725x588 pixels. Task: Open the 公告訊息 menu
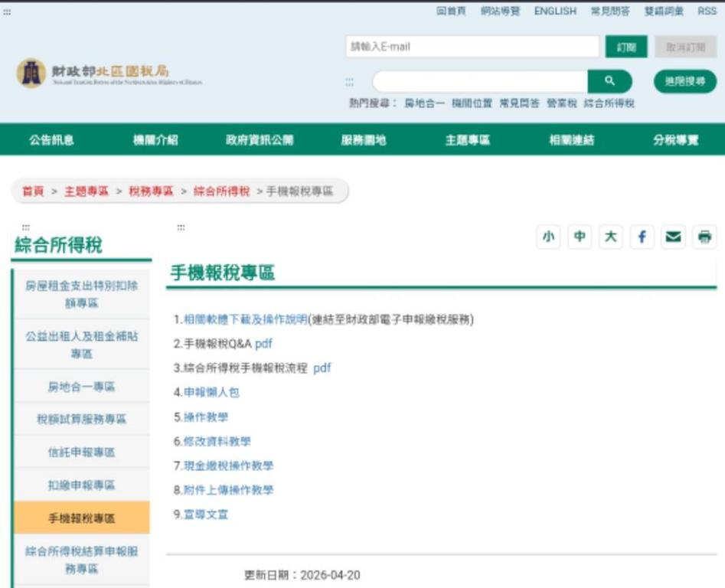[51, 140]
